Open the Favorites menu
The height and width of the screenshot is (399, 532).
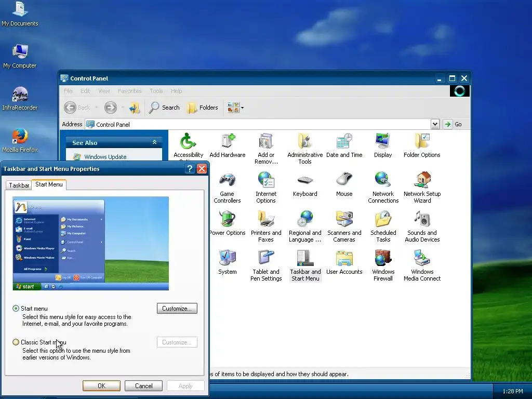click(129, 91)
